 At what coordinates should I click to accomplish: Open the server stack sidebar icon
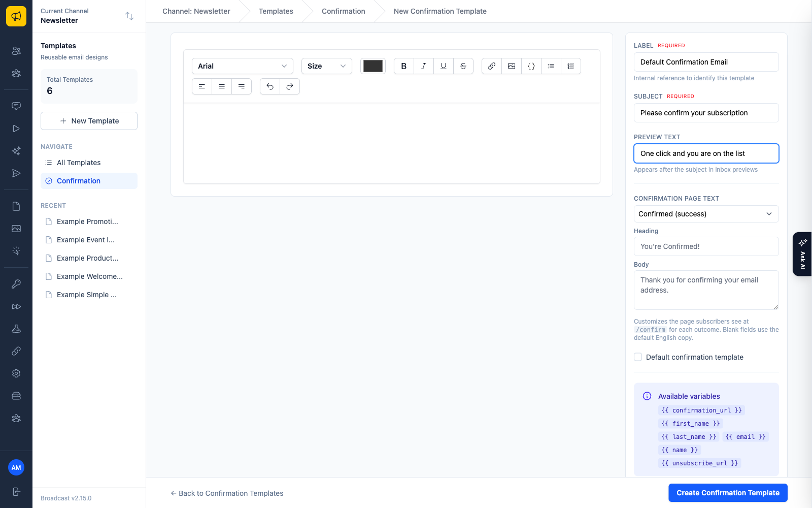(x=16, y=396)
